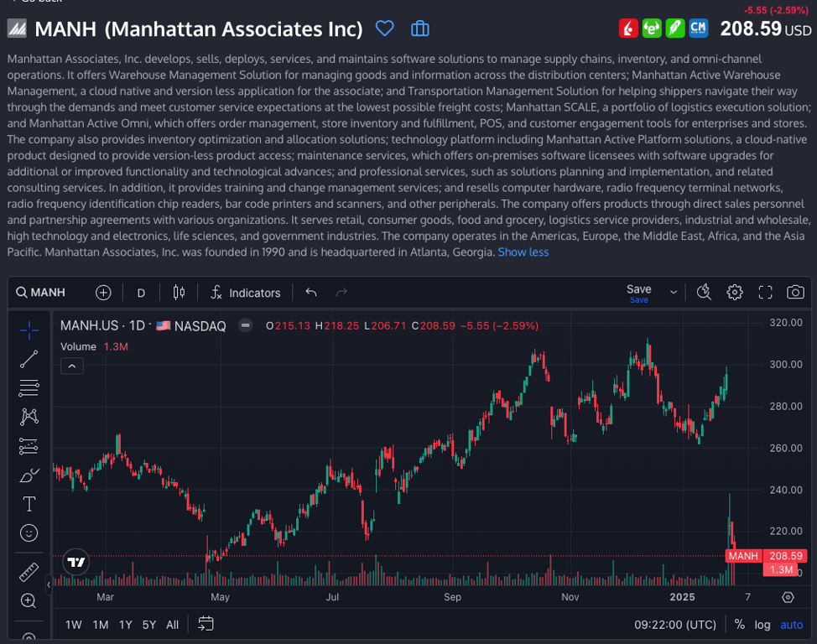Select the brush drawing tool
This screenshot has height=644, width=817.
click(x=29, y=475)
